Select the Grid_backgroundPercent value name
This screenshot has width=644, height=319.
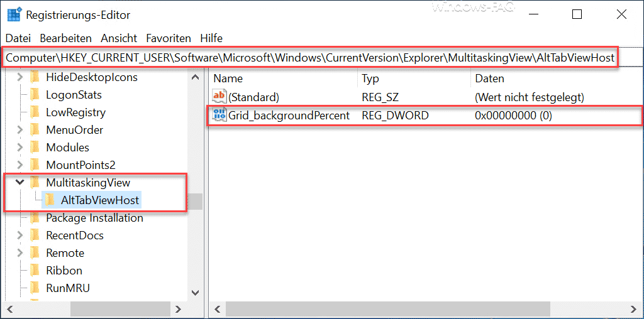289,116
